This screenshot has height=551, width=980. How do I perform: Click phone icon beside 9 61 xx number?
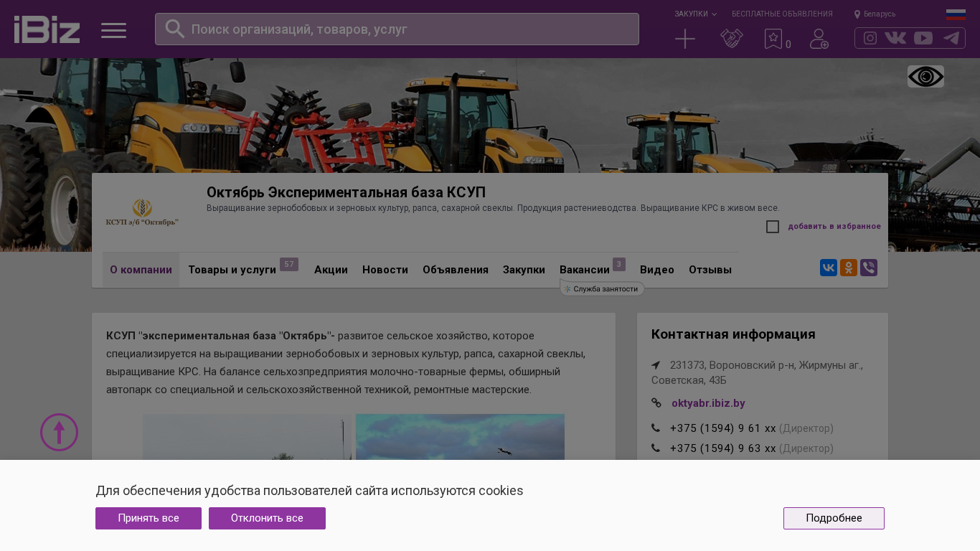pos(656,428)
